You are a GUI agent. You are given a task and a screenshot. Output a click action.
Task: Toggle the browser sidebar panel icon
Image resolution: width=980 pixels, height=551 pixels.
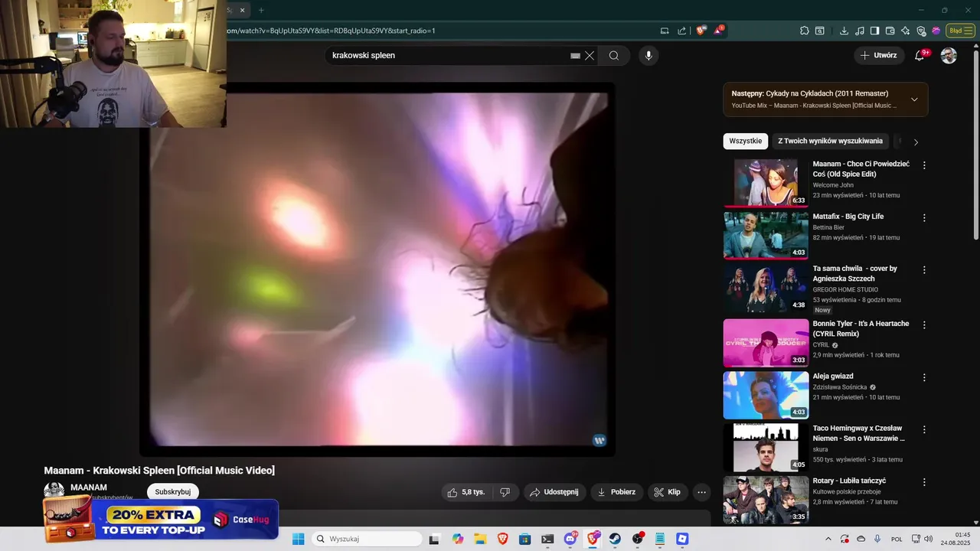874,31
